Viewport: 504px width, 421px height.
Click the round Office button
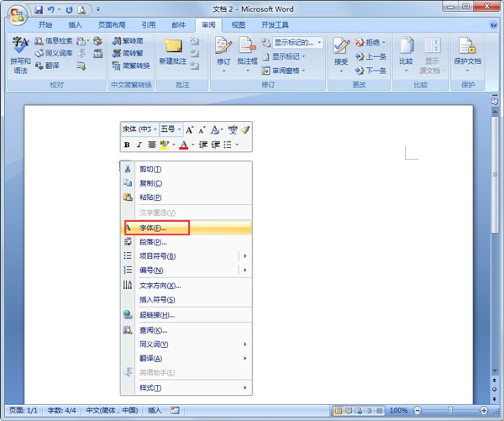pyautogui.click(x=17, y=12)
